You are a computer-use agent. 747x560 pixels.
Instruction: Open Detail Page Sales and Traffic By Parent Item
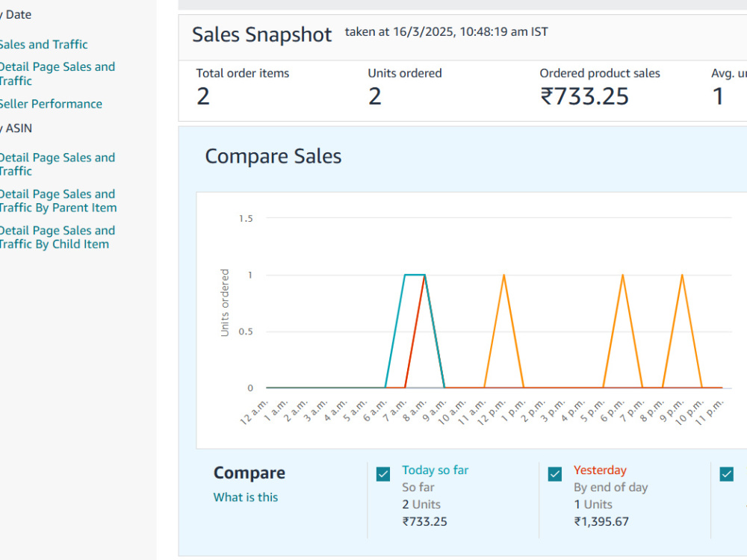pos(58,201)
